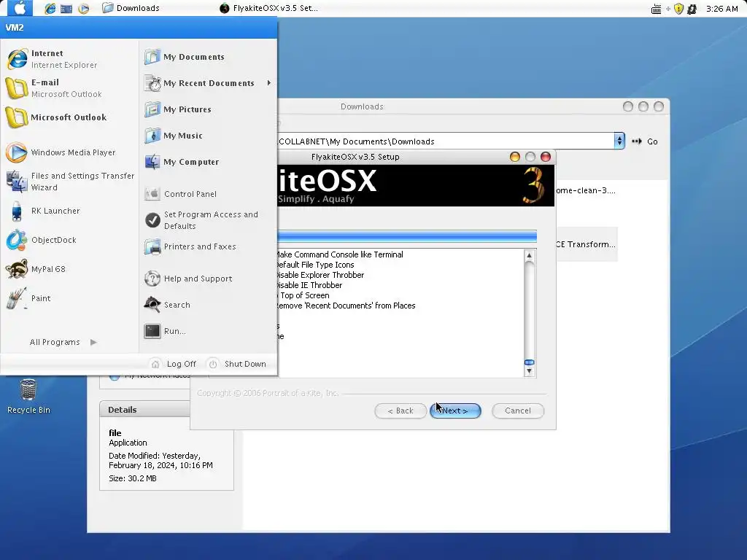Click the Help and Support icon
Screen dimensions: 747x560
pos(152,279)
